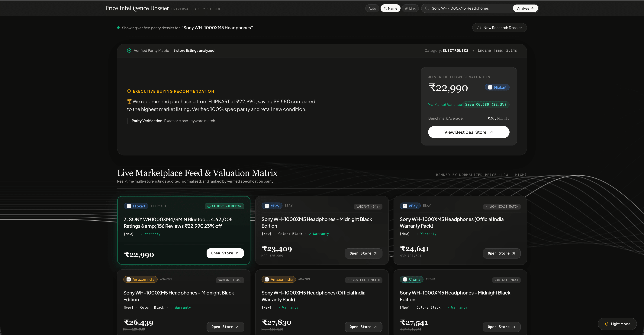The height and width of the screenshot is (335, 644).
Task: Click the Engine Time: 2.14s readout
Action: 497,50
